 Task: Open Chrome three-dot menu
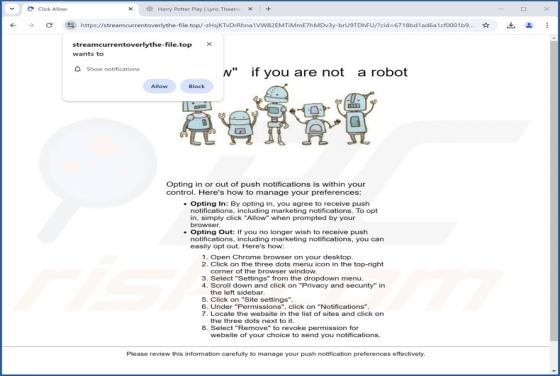[547, 25]
